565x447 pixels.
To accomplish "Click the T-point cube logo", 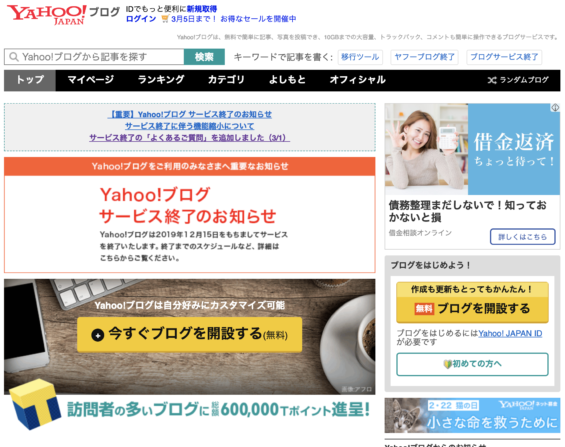I will [x=35, y=404].
